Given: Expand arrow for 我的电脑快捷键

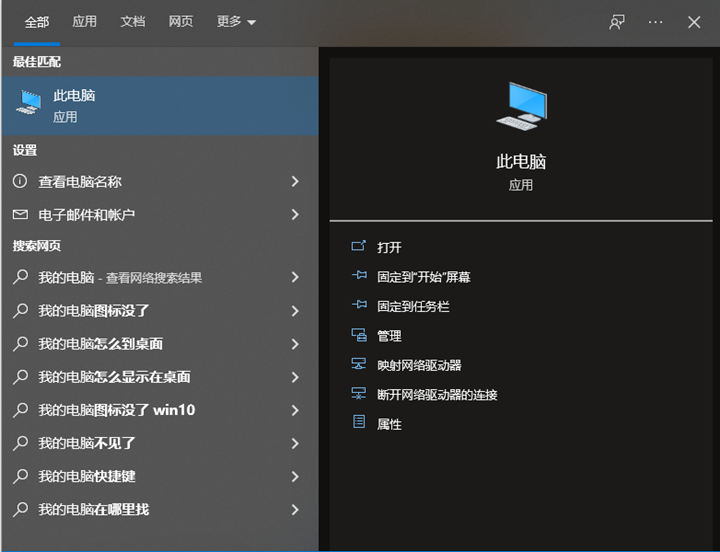Looking at the screenshot, I should [295, 476].
